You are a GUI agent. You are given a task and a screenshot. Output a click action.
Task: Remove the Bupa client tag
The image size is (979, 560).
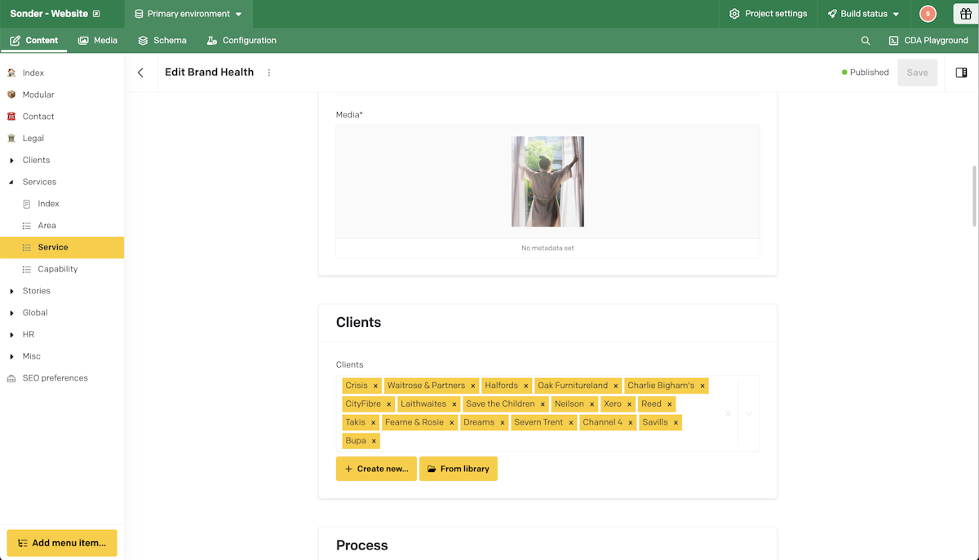pyautogui.click(x=374, y=441)
